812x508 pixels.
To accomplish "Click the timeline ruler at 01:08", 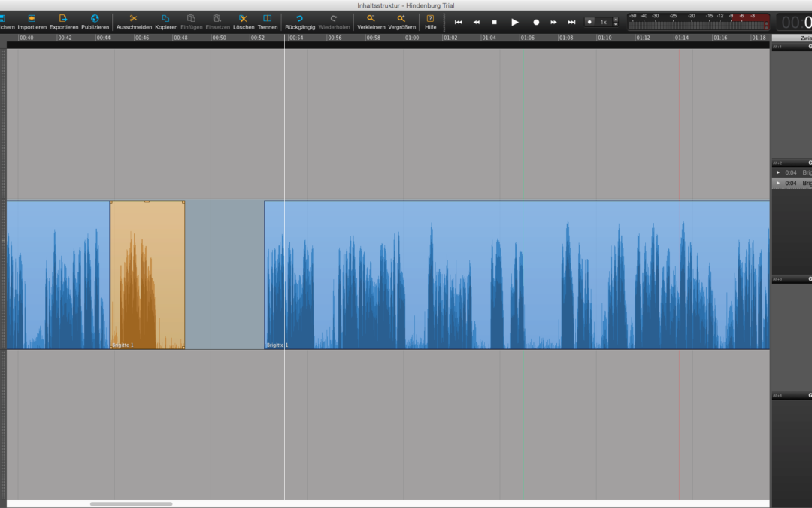I will click(x=566, y=38).
